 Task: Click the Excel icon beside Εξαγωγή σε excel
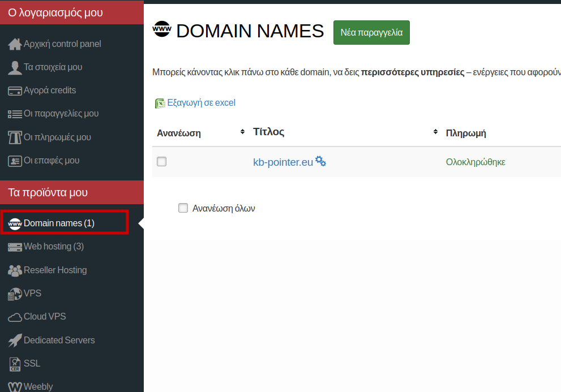[x=160, y=104]
